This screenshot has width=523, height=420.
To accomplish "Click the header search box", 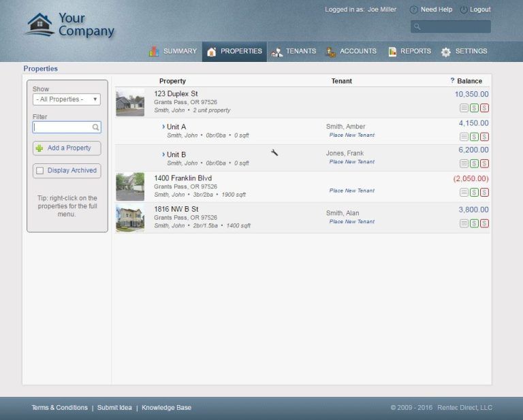I will [451, 27].
